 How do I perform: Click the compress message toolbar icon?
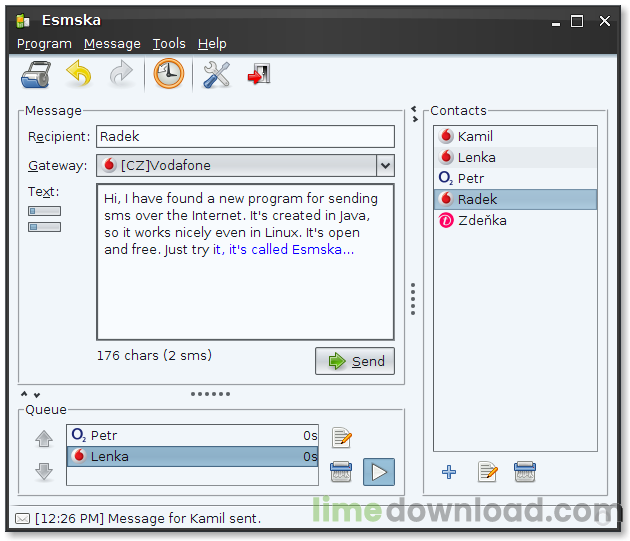tap(36, 74)
